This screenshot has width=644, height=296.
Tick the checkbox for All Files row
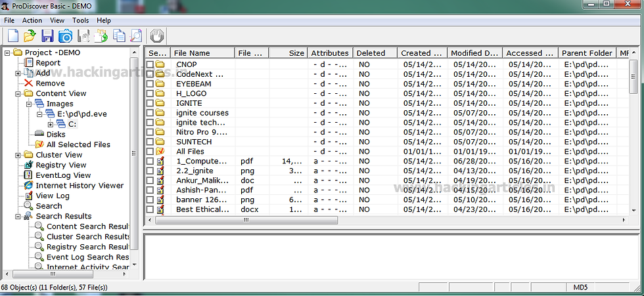coord(150,151)
